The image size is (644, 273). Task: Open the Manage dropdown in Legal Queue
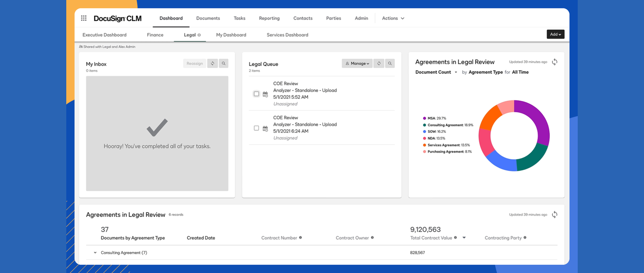pyautogui.click(x=357, y=63)
